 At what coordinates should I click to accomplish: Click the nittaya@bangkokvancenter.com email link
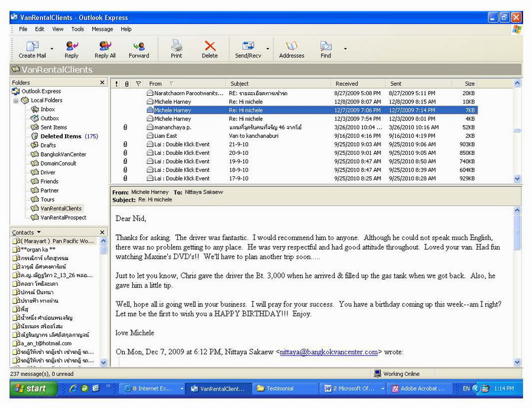pyautogui.click(x=329, y=352)
